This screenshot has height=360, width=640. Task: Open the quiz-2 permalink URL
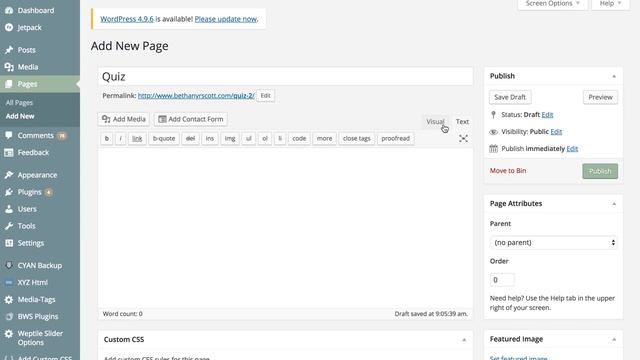click(196, 96)
